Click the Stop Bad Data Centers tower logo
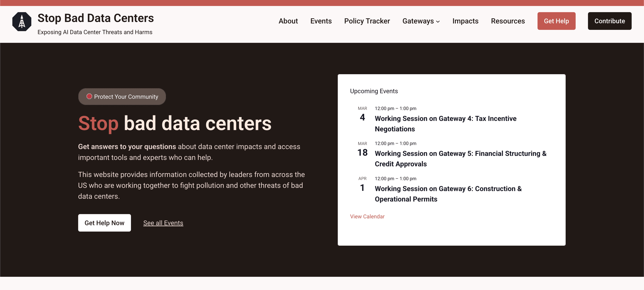 coord(22,22)
